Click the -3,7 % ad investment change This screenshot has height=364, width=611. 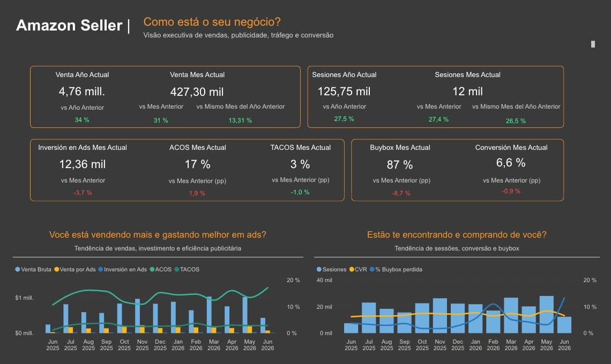coord(83,193)
